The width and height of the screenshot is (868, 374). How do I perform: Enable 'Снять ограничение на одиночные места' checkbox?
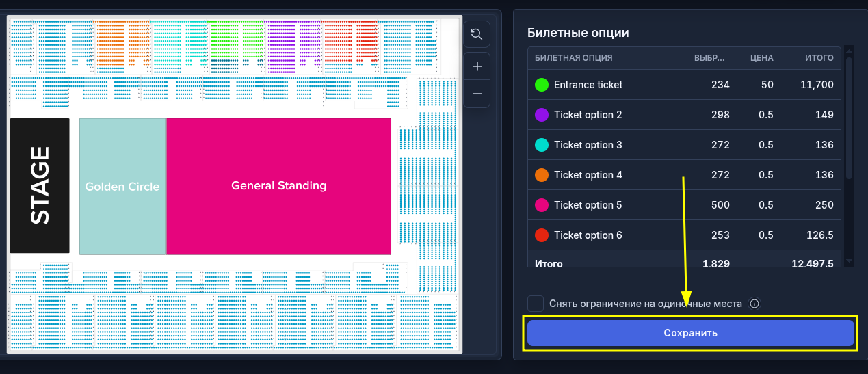click(x=536, y=304)
